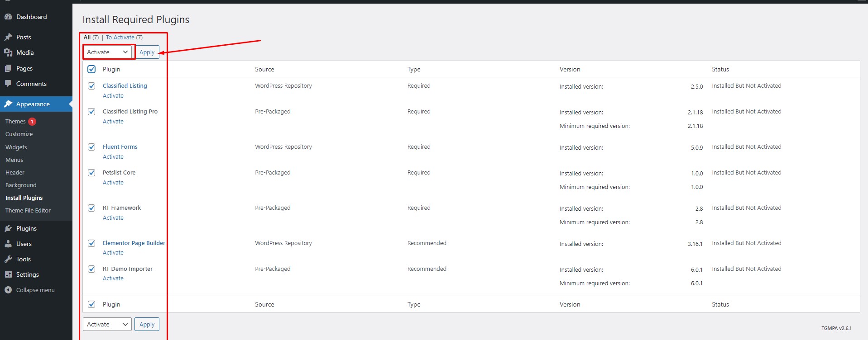This screenshot has height=340, width=868.
Task: Click Activate link under Petslist Core
Action: tap(113, 183)
